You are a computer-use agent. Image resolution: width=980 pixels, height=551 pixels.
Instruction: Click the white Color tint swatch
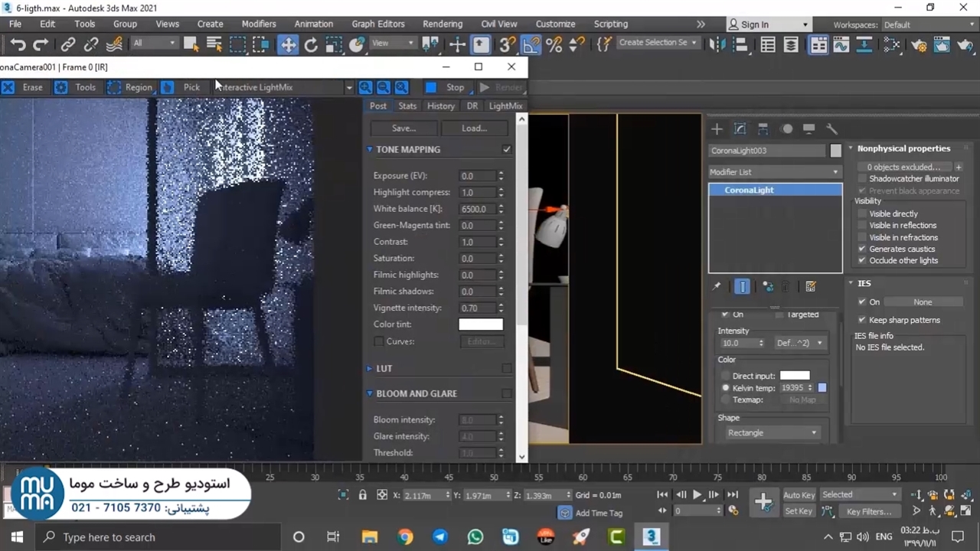pos(480,324)
